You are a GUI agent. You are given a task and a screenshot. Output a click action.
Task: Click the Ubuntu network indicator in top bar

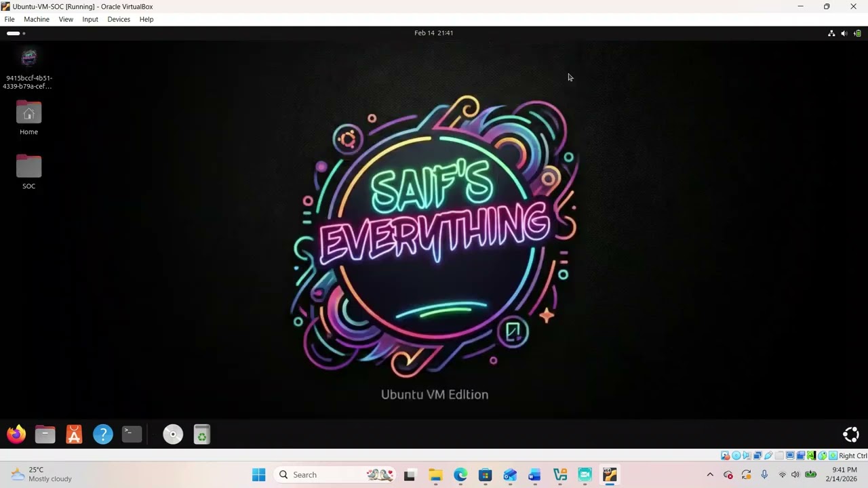[831, 33]
